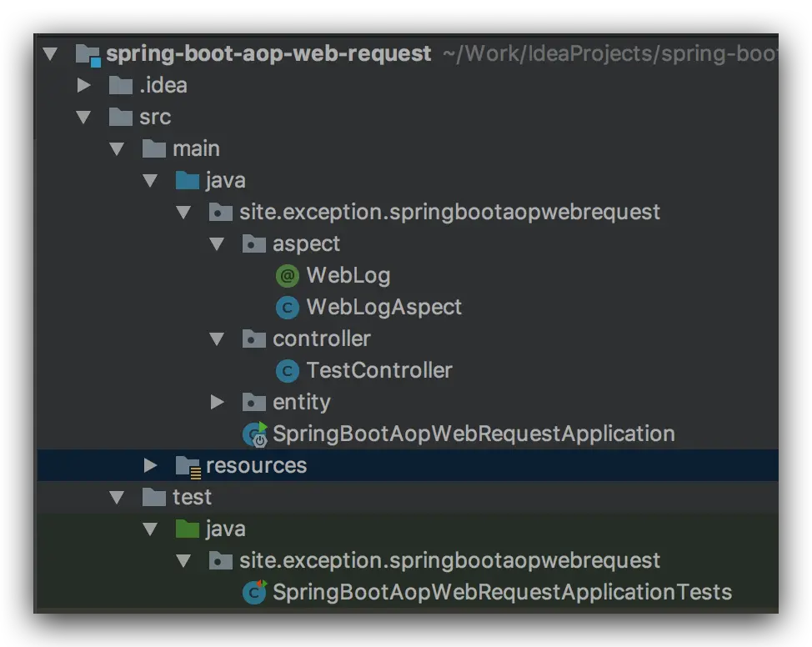Click the WebLog annotation icon

[x=288, y=276]
